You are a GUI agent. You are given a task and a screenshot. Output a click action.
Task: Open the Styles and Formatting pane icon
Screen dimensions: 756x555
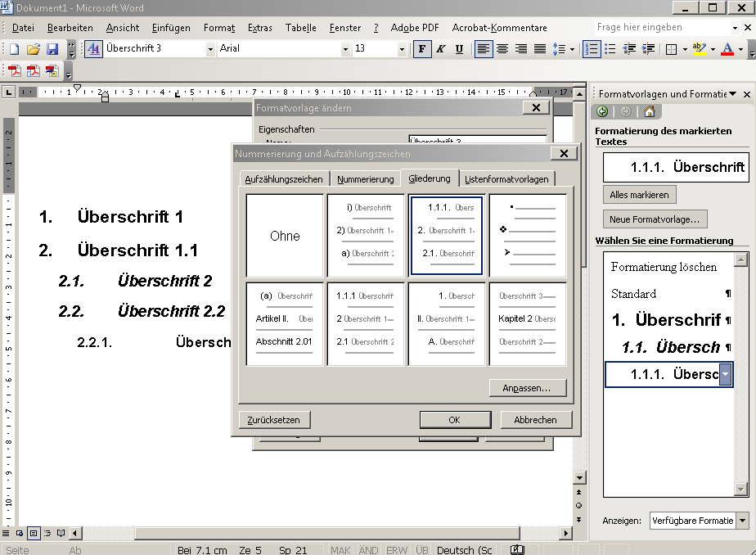pyautogui.click(x=93, y=49)
